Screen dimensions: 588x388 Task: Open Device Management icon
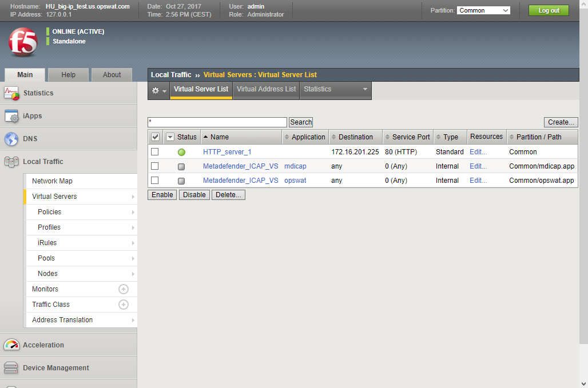(11, 368)
